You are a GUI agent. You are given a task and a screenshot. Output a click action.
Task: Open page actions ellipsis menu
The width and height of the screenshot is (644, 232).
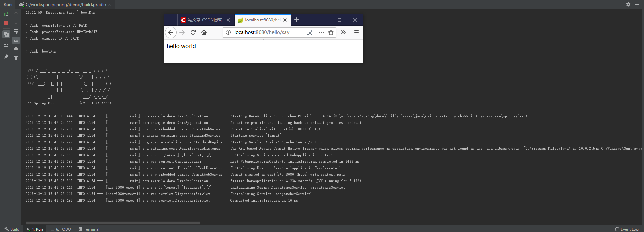point(321,32)
